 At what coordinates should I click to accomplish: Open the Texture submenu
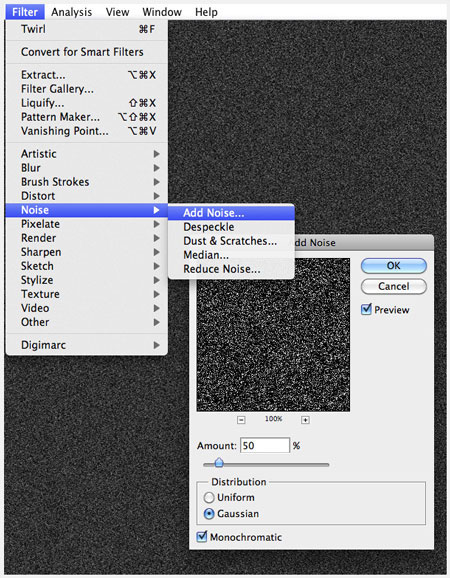point(87,294)
